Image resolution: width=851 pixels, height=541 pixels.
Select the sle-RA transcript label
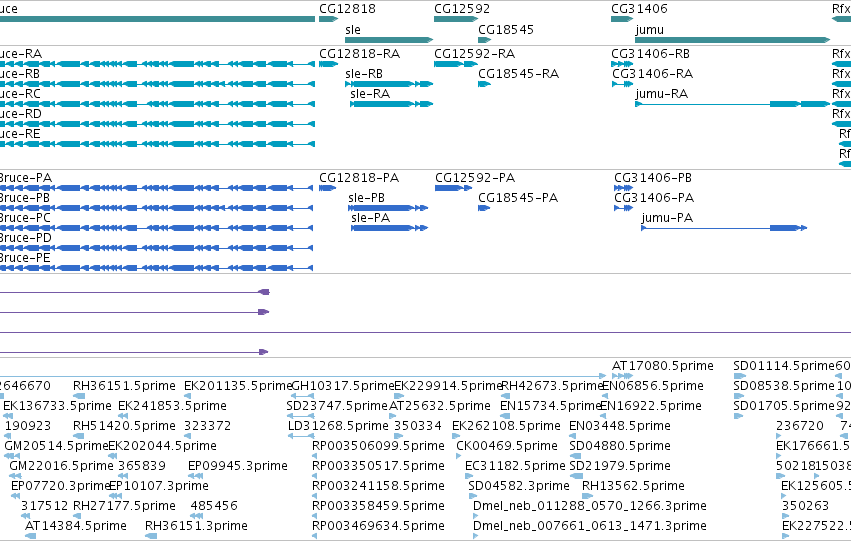370,94
